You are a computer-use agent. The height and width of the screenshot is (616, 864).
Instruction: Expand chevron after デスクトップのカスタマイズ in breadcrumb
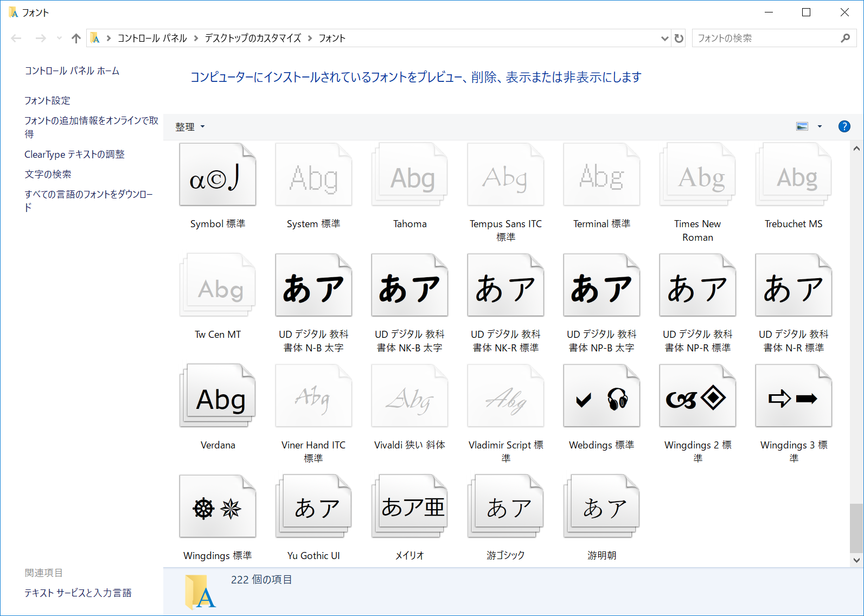pos(310,38)
